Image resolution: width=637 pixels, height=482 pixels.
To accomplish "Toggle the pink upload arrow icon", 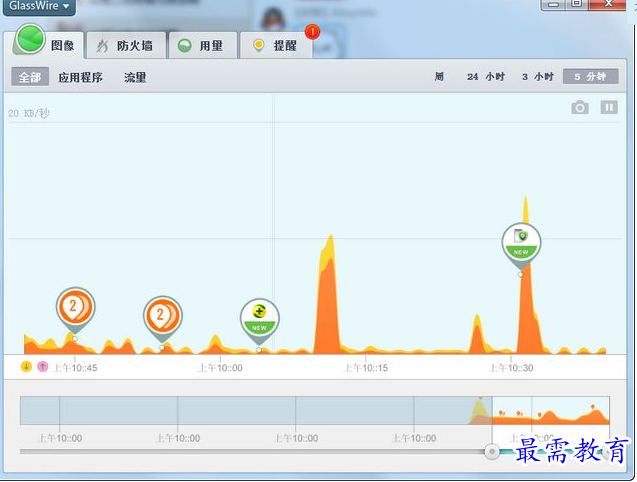I will pos(43,367).
